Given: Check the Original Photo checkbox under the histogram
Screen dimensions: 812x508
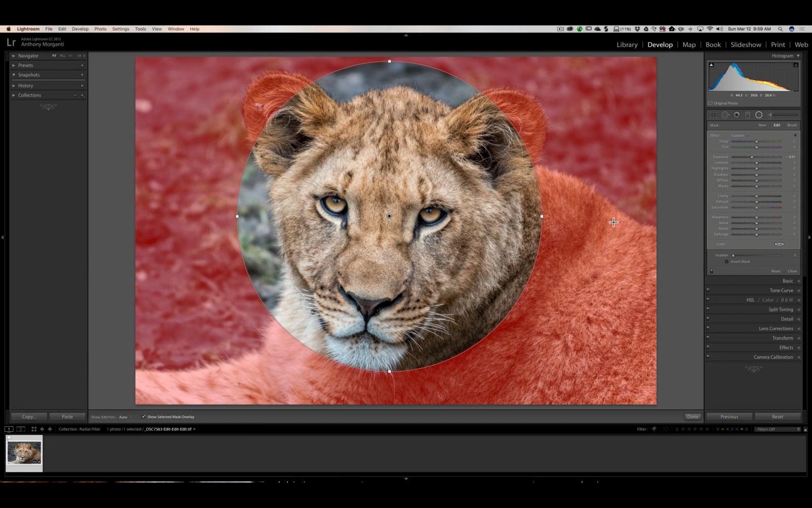Looking at the screenshot, I should 710,103.
